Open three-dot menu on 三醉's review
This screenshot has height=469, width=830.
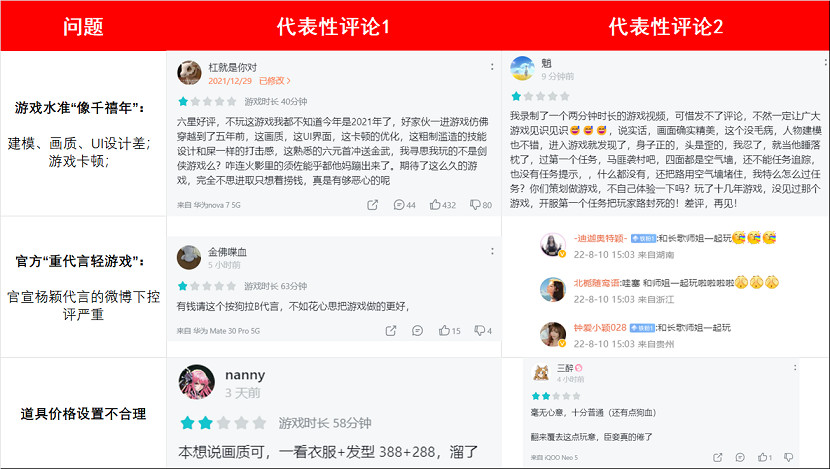(x=795, y=367)
